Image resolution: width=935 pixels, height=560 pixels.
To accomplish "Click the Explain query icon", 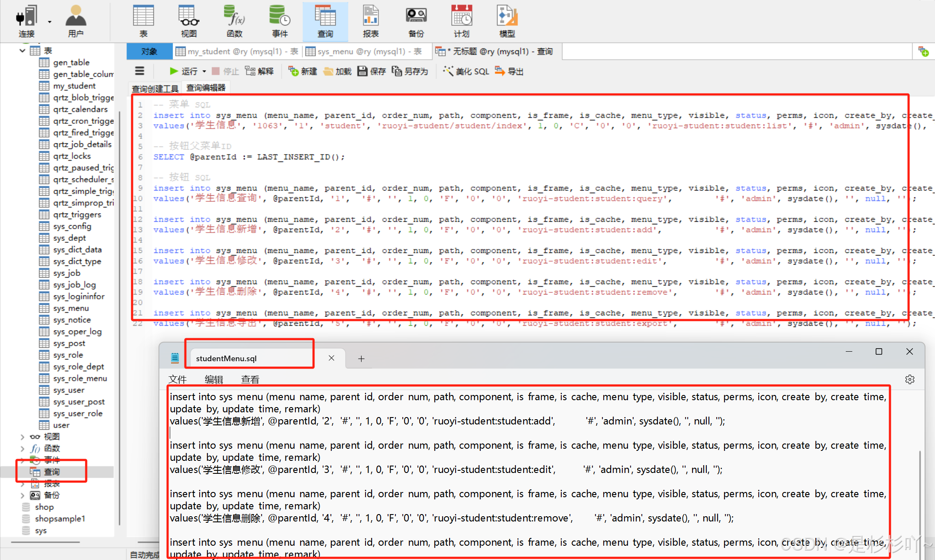I will 259,71.
